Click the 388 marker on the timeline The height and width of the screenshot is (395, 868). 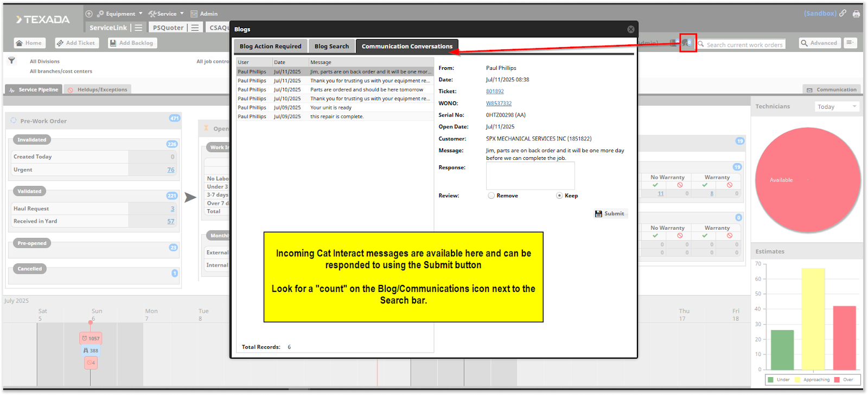(91, 351)
